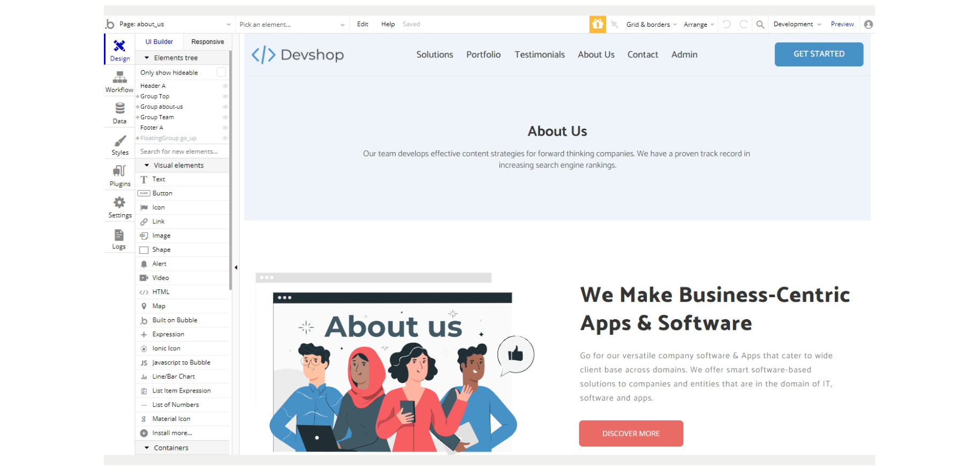Select the Line/Bar Chart element

coord(182,376)
